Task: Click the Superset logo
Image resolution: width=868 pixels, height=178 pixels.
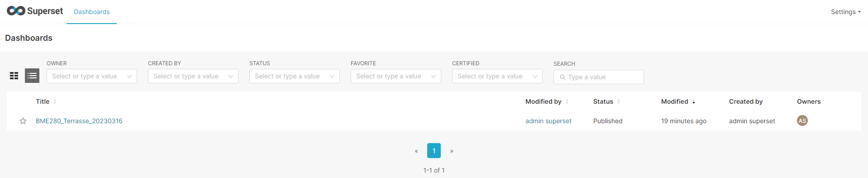Action: 35,11
